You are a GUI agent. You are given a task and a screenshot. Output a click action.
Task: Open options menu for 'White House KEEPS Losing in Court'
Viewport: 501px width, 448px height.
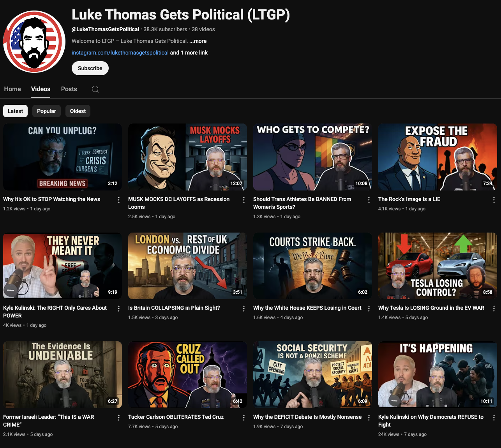coord(369,309)
